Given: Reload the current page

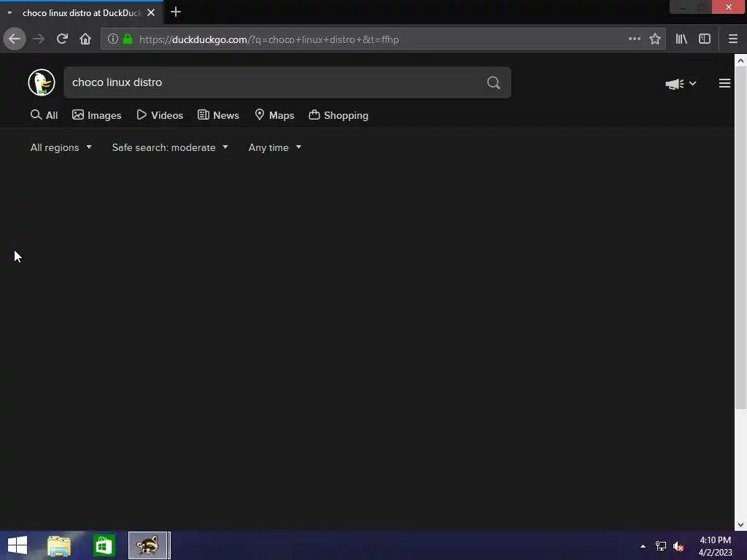Looking at the screenshot, I should tap(62, 39).
